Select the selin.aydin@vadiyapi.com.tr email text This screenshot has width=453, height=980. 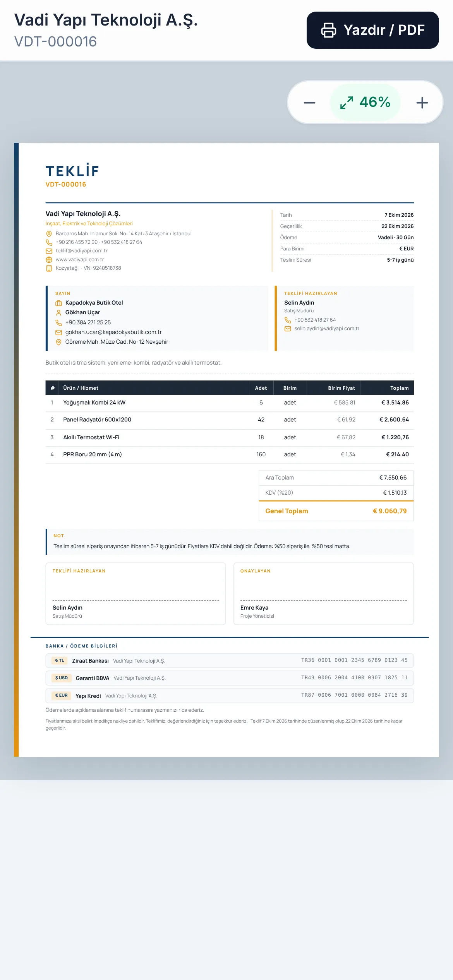(x=327, y=329)
